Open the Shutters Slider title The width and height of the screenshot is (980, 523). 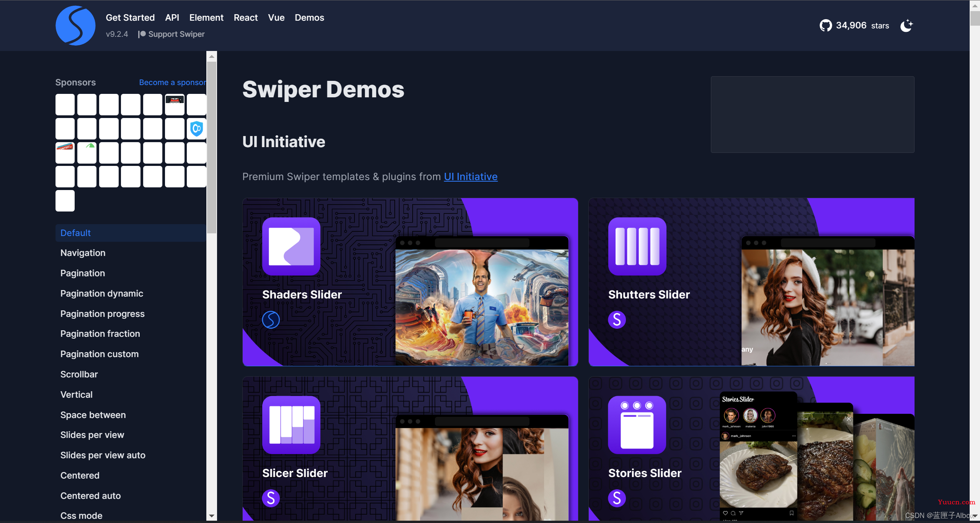649,295
